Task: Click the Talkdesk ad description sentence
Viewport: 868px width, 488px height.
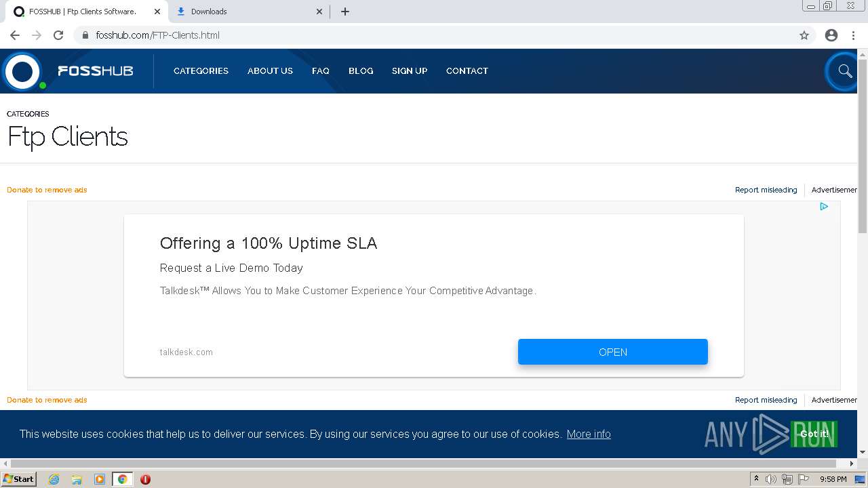Action: click(x=348, y=291)
